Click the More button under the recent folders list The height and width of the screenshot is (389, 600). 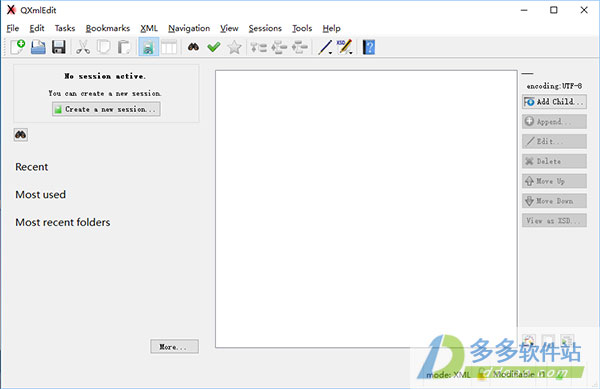174,347
